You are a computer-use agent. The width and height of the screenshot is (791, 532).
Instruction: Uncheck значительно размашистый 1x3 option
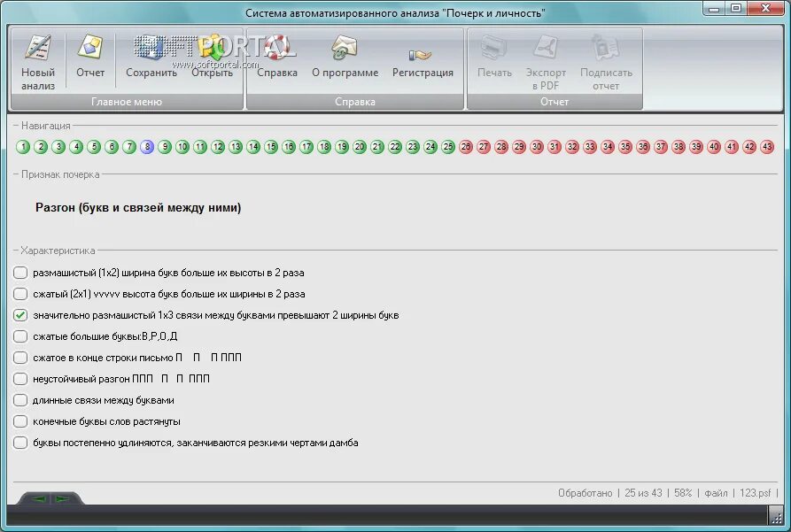(20, 315)
